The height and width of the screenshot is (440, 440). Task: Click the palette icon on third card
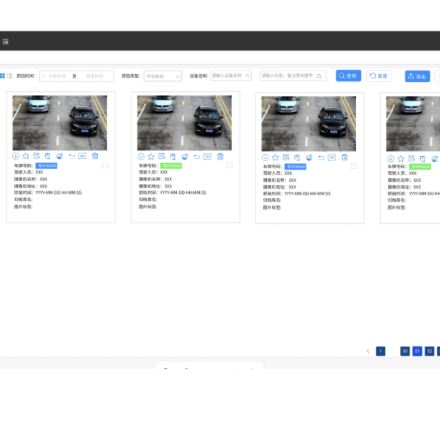pyautogui.click(x=309, y=158)
